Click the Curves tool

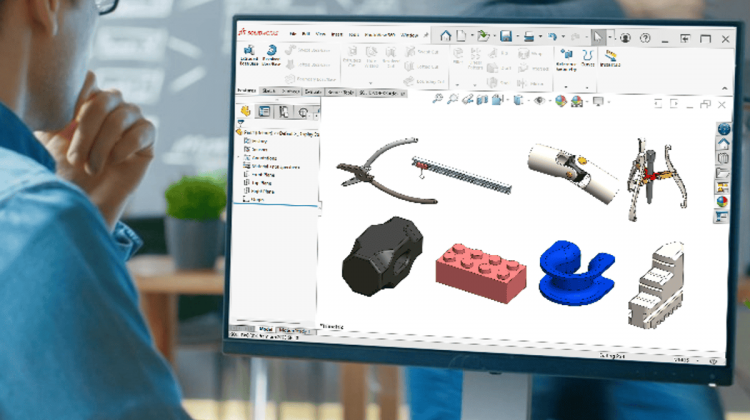coord(587,57)
